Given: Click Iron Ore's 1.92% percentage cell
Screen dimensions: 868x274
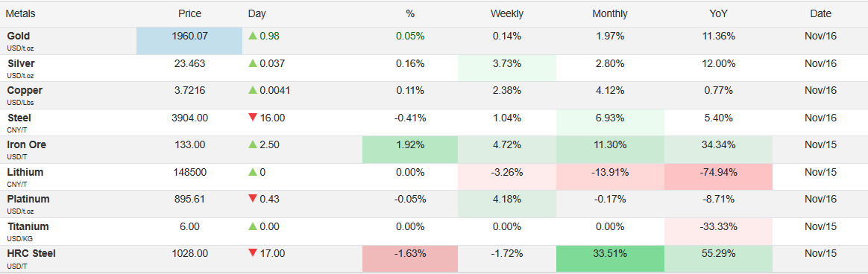Looking at the screenshot, I should click(410, 150).
